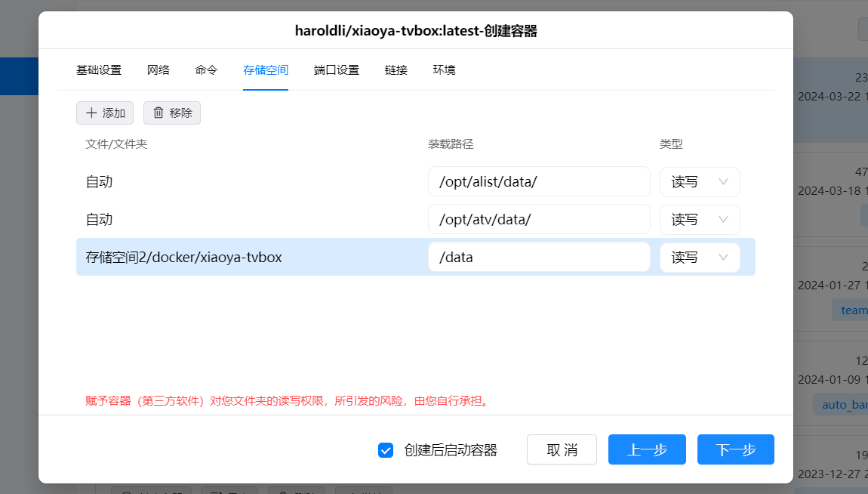Edit the /data mount path field
This screenshot has height=494, width=868.
[539, 258]
